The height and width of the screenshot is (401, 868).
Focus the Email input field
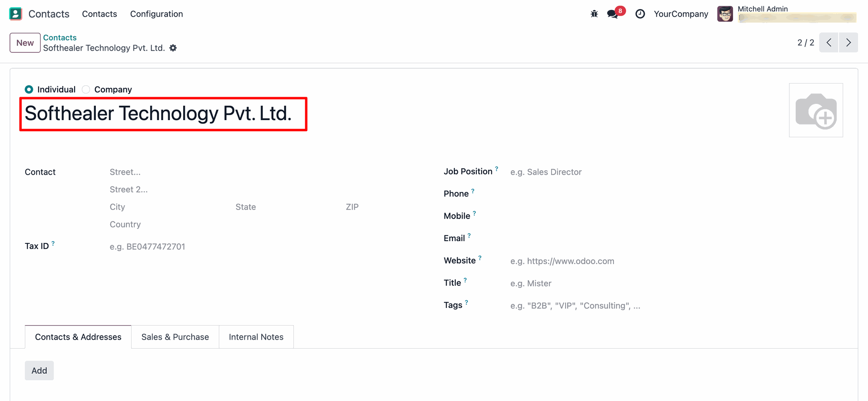pyautogui.click(x=676, y=238)
